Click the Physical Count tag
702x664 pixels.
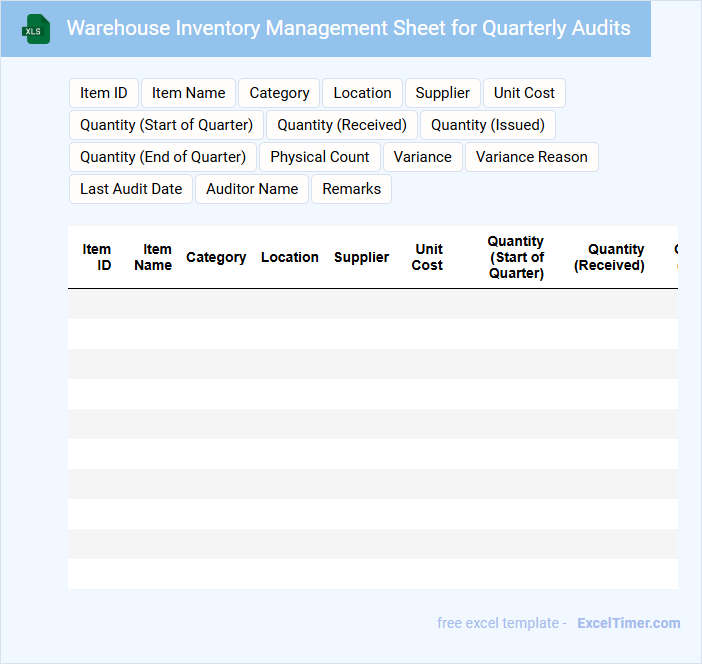tap(320, 157)
